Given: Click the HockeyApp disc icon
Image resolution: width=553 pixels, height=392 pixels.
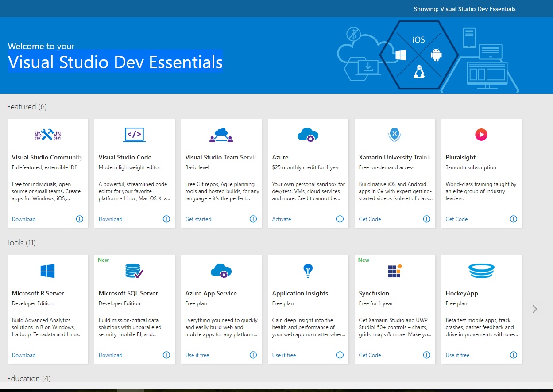Looking at the screenshot, I should (481, 270).
